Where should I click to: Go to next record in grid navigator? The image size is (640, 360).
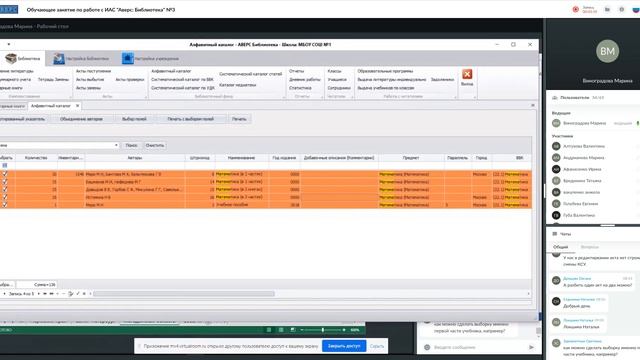(39, 294)
